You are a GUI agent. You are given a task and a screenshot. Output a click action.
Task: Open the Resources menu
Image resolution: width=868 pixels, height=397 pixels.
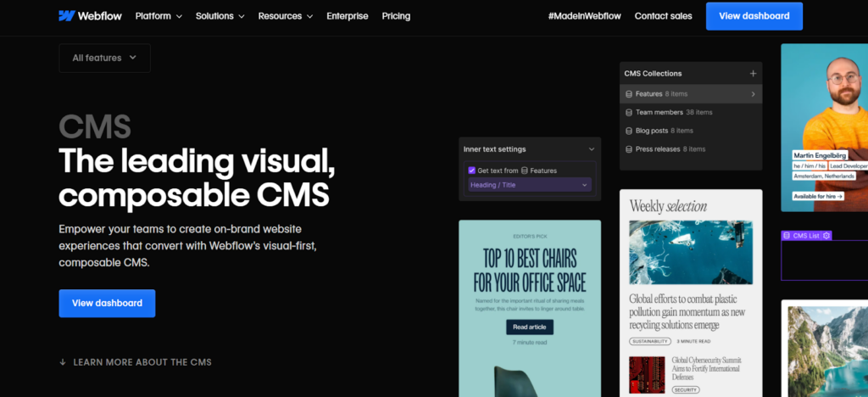pyautogui.click(x=286, y=16)
